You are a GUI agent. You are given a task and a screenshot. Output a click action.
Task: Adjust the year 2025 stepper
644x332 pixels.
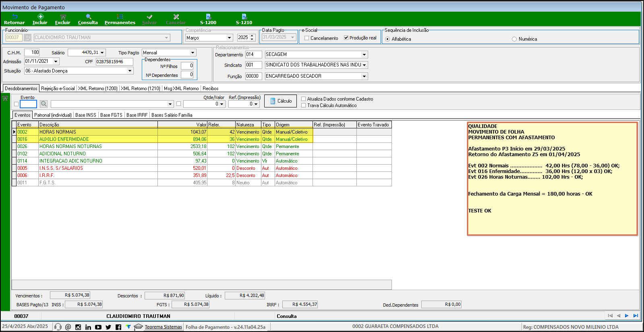coord(253,37)
